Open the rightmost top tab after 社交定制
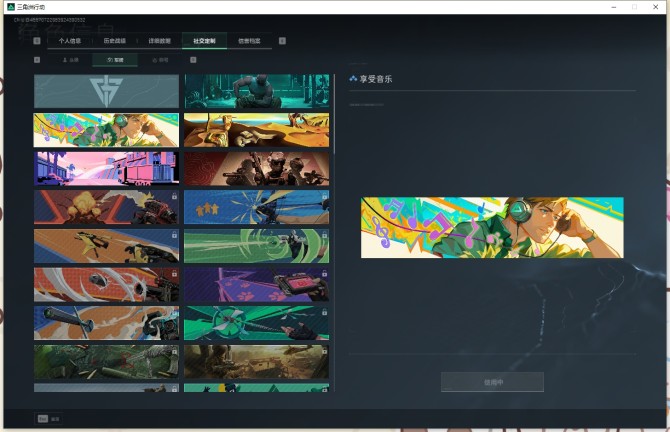 pyautogui.click(x=249, y=41)
